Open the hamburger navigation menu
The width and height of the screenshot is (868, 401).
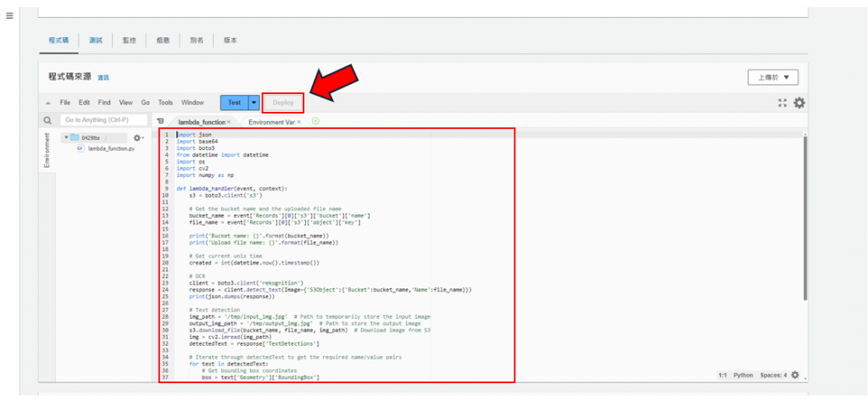coord(8,15)
